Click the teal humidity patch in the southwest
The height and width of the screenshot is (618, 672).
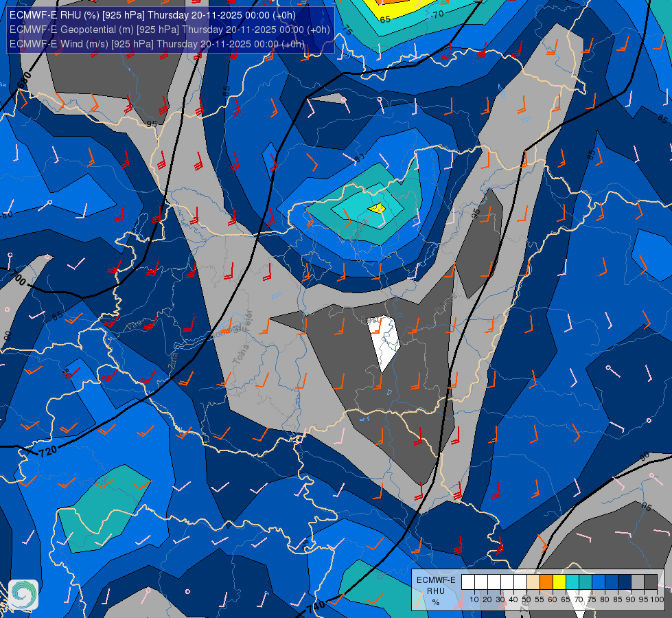[103, 510]
